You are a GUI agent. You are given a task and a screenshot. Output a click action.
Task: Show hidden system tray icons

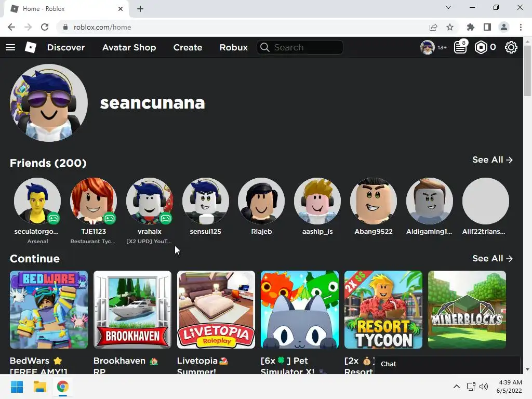(x=457, y=387)
